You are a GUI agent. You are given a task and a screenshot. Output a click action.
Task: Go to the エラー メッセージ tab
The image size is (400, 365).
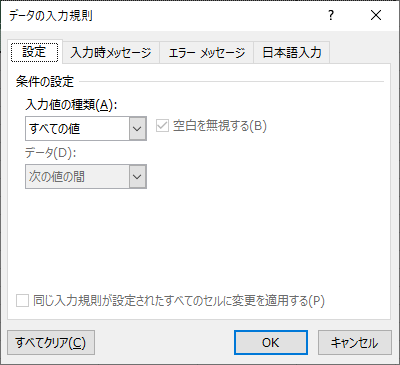207,53
